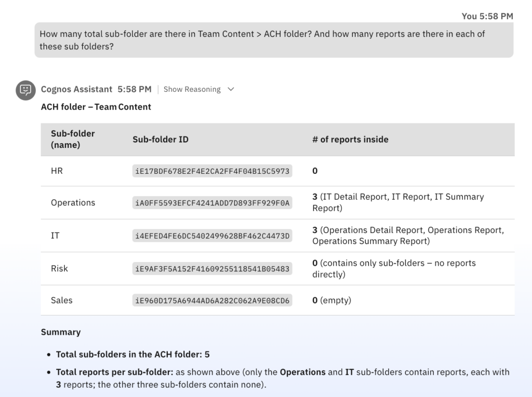The width and height of the screenshot is (532, 397).
Task: Click the Show Reasoning label
Action: (192, 89)
